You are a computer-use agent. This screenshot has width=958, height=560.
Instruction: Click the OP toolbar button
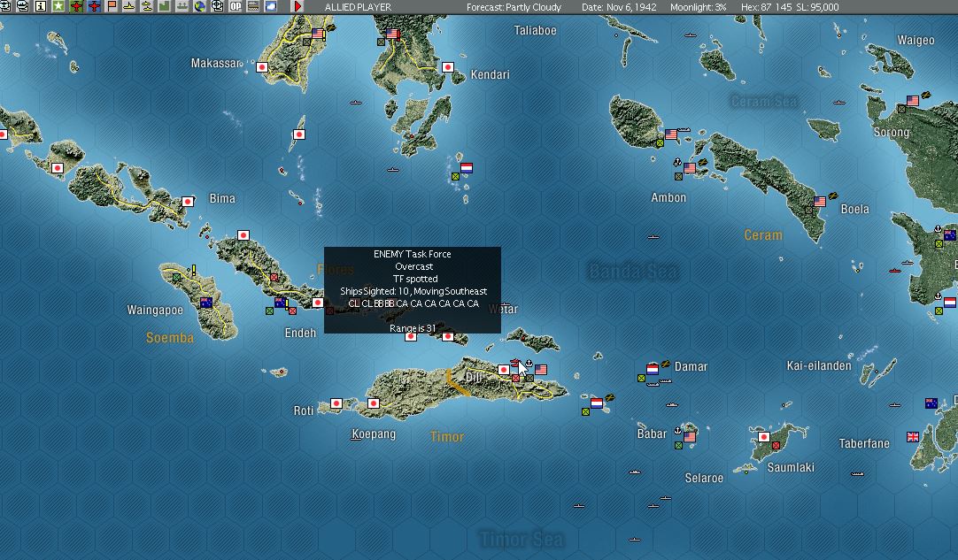[236, 7]
